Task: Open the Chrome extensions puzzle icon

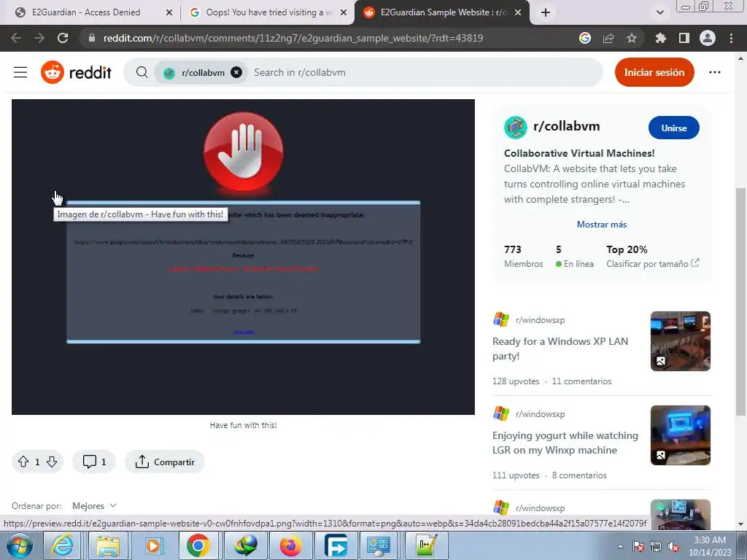Action: tap(660, 38)
